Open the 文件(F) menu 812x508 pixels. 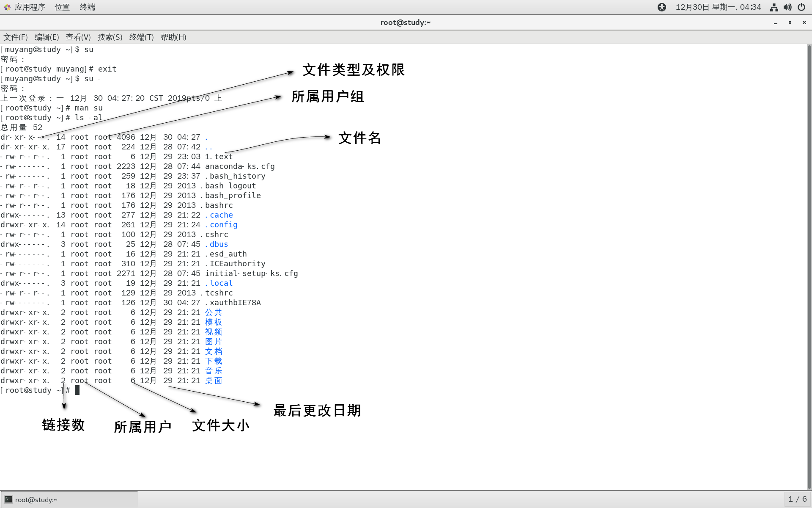pyautogui.click(x=16, y=37)
